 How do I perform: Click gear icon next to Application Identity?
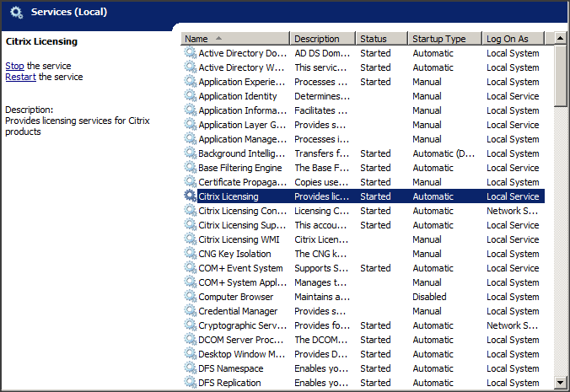(x=190, y=96)
